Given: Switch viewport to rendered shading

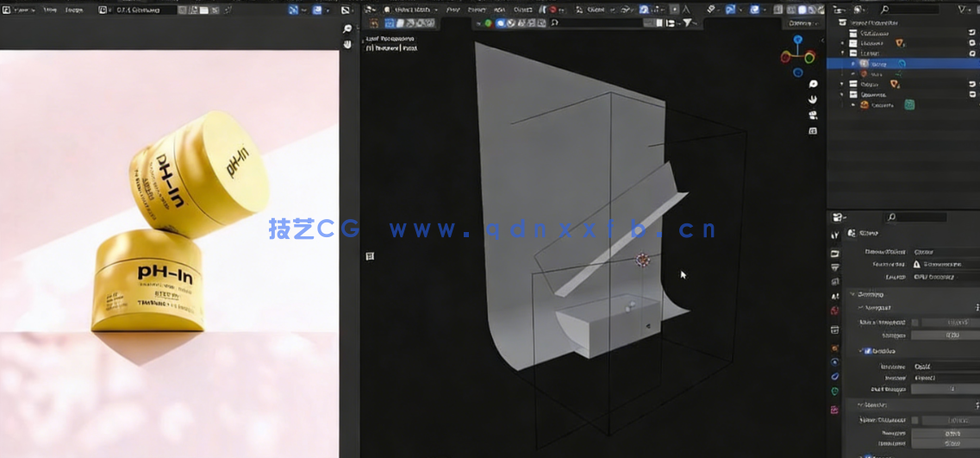Looking at the screenshot, I should [821, 9].
